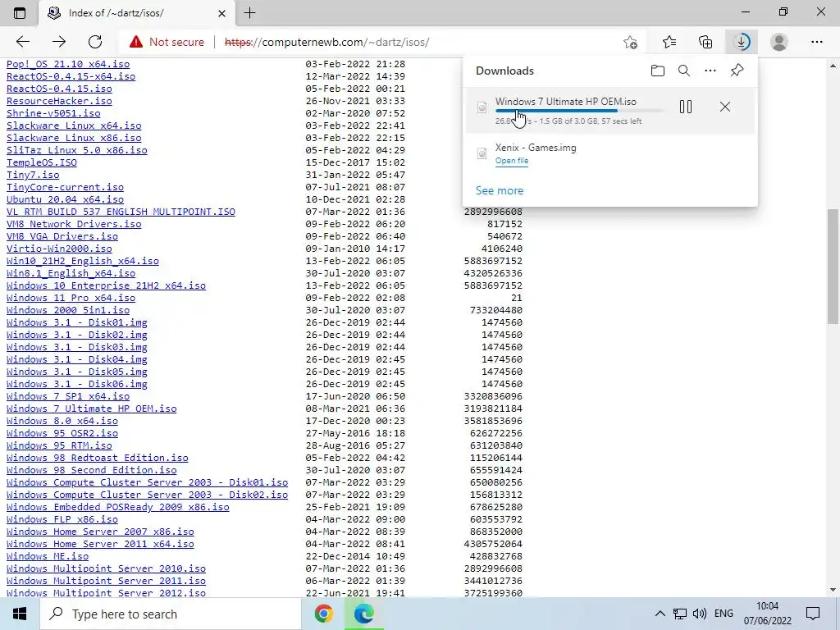Open network status tray icon

click(x=680, y=614)
